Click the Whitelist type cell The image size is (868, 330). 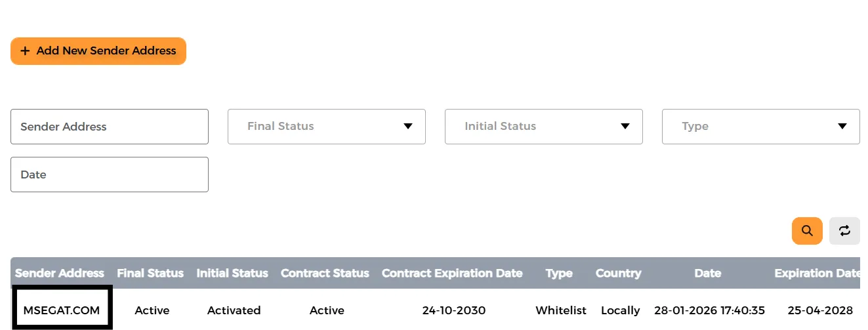pyautogui.click(x=561, y=310)
